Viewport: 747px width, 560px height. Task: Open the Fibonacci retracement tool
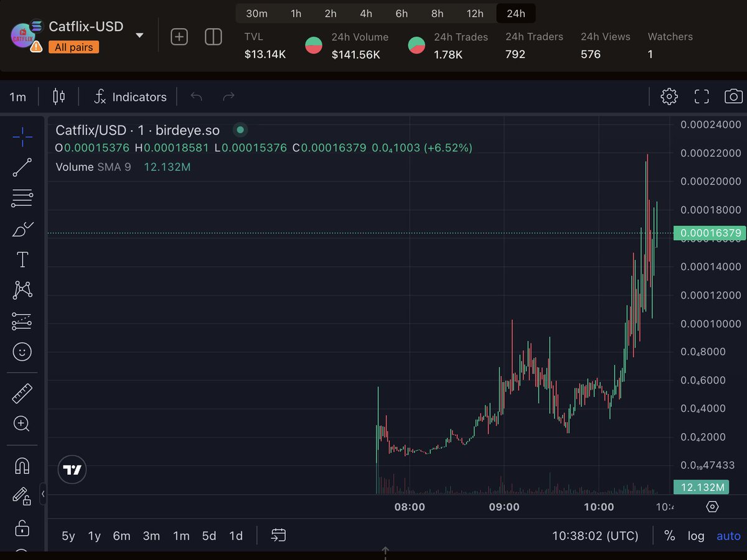point(22,198)
